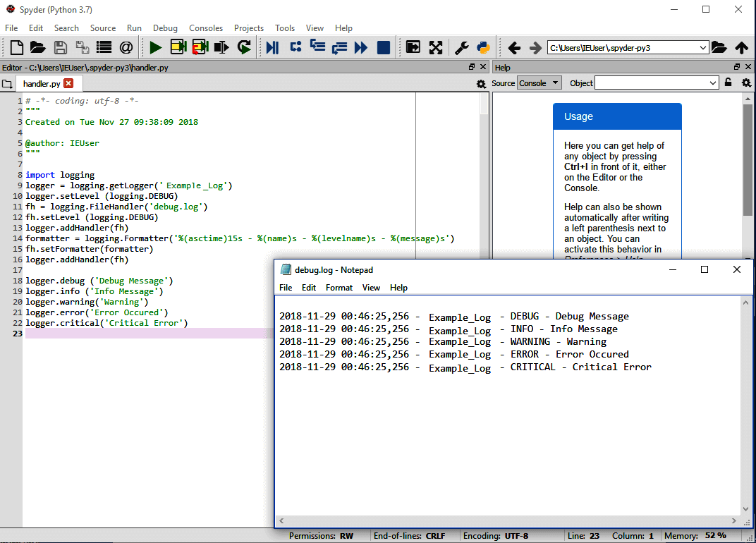Click the CRITICAL log line in Notepad
756x543 pixels.
point(465,367)
